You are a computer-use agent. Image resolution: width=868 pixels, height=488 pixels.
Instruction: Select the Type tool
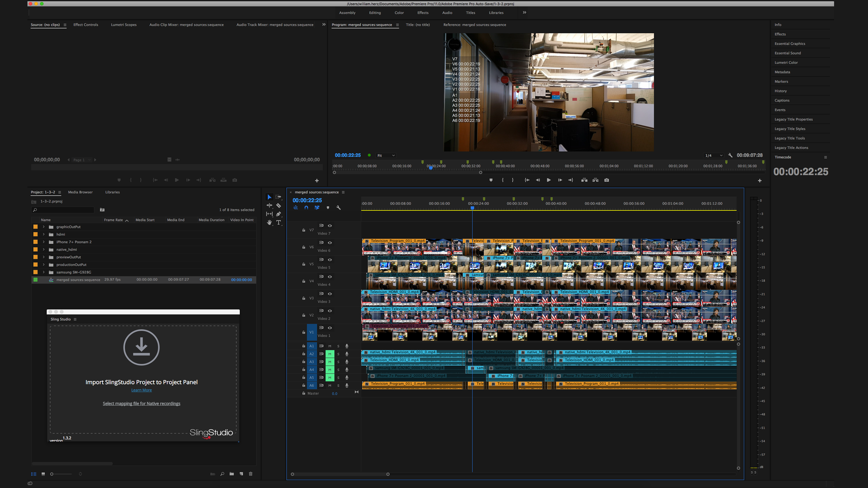point(278,223)
